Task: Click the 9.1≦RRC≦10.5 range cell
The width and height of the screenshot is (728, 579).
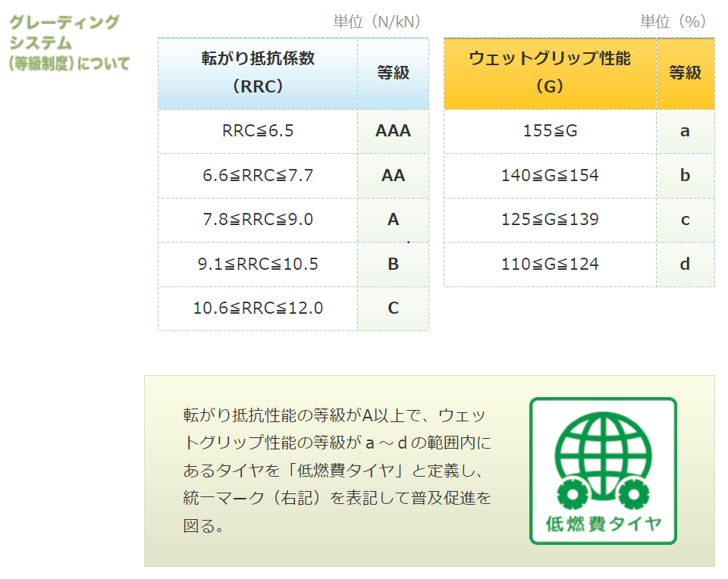Action: click(258, 264)
